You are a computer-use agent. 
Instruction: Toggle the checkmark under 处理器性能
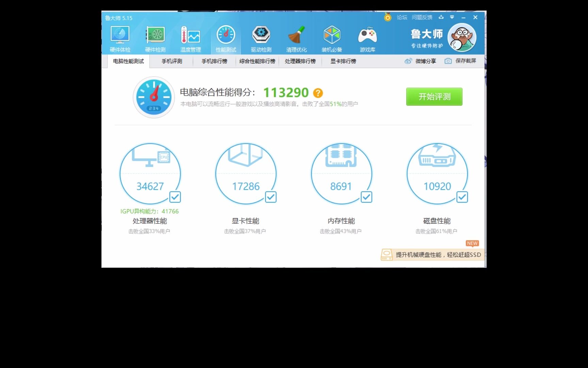(175, 197)
